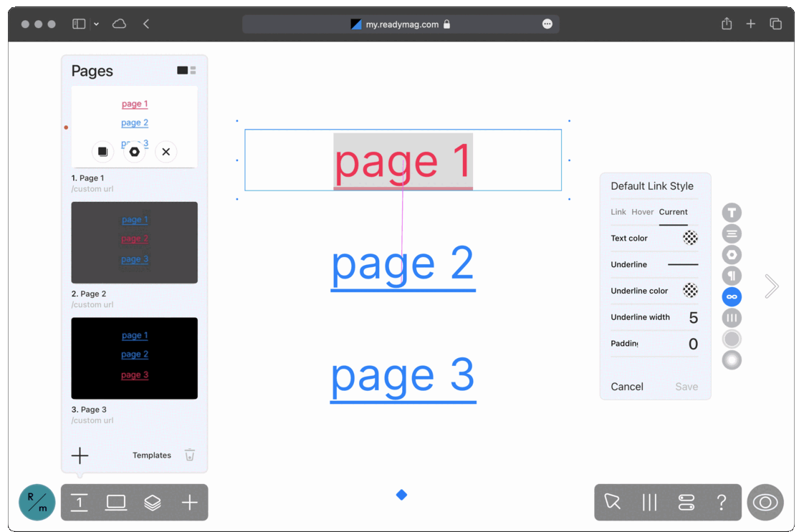Click the blue diamond marker at canvas bottom

tap(401, 495)
